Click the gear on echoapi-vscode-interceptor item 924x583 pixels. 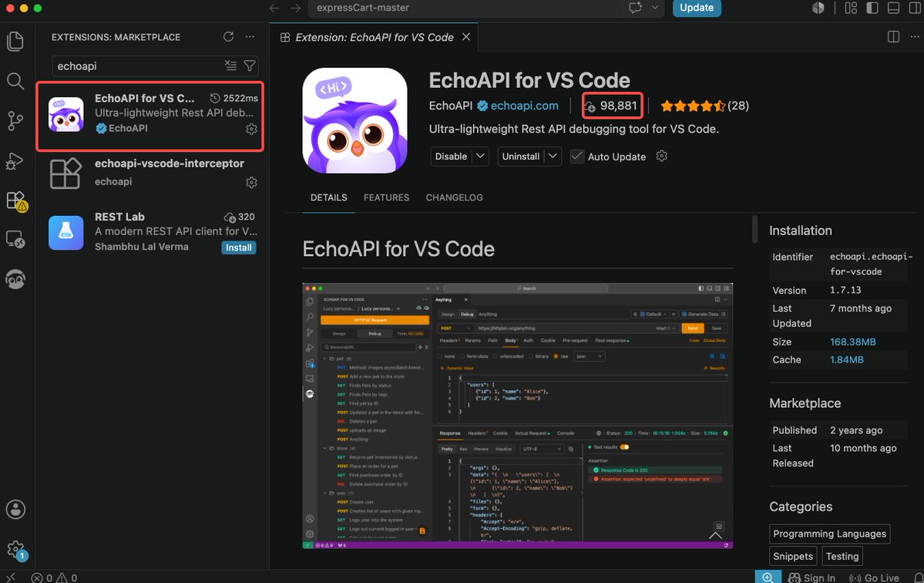tap(252, 182)
